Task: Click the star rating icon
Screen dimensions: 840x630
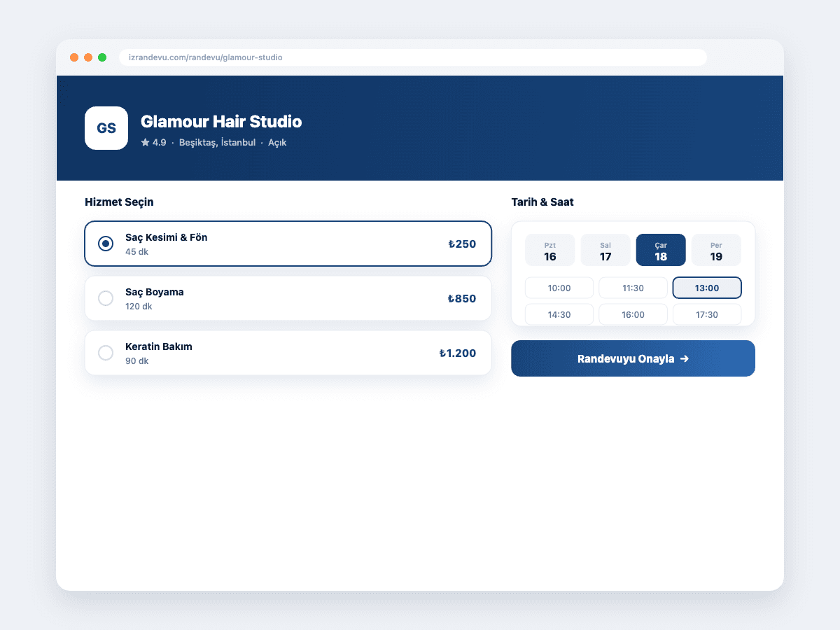Action: pyautogui.click(x=145, y=142)
